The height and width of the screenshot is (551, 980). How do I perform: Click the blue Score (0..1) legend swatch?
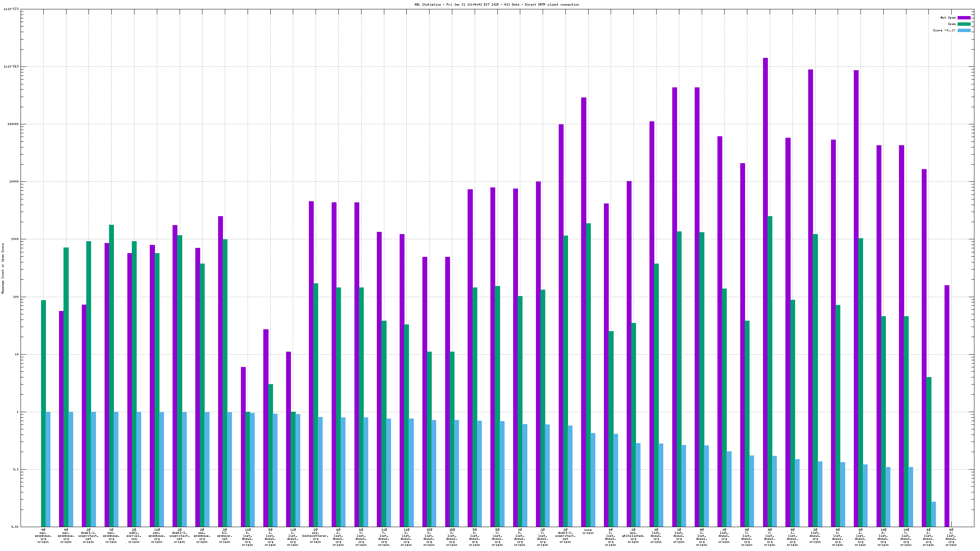(964, 30)
